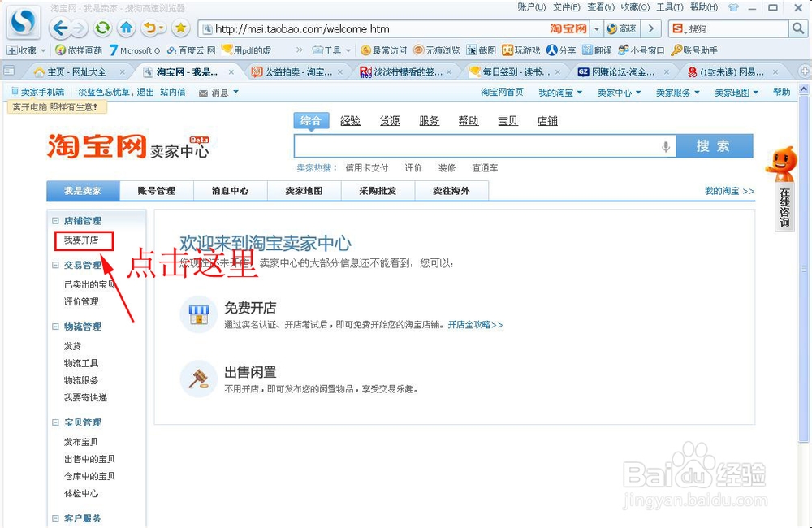This screenshot has width=812, height=528.
Task: Open 小号窗口 alternate account window
Action: pyautogui.click(x=641, y=50)
